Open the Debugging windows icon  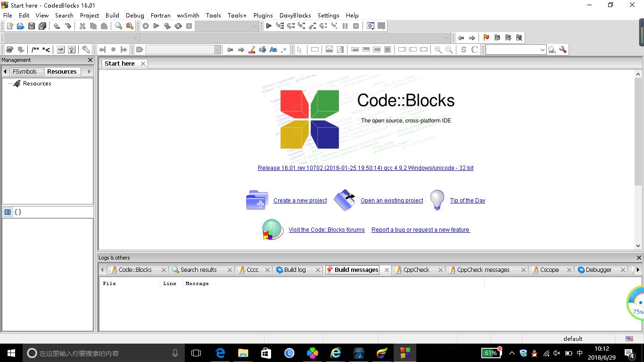pyautogui.click(x=371, y=26)
